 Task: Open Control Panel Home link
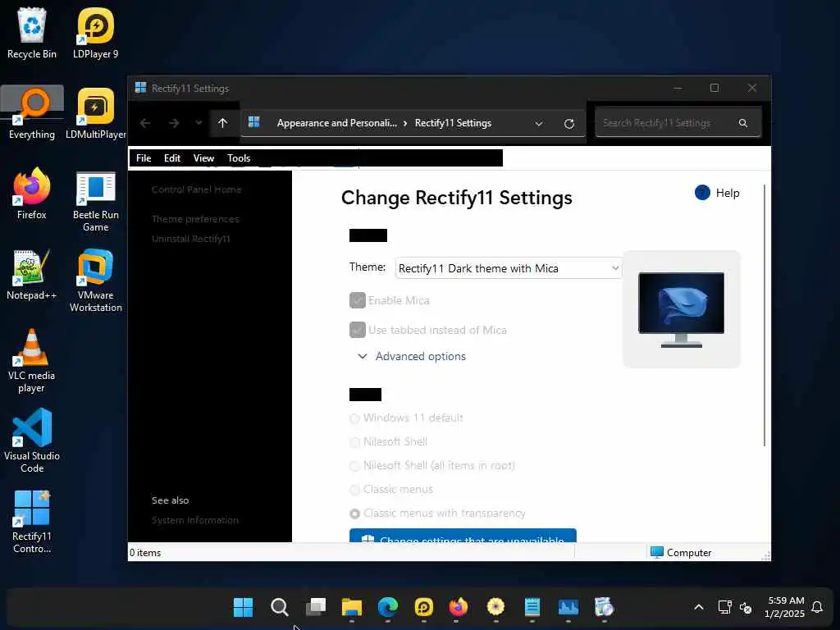tap(196, 189)
